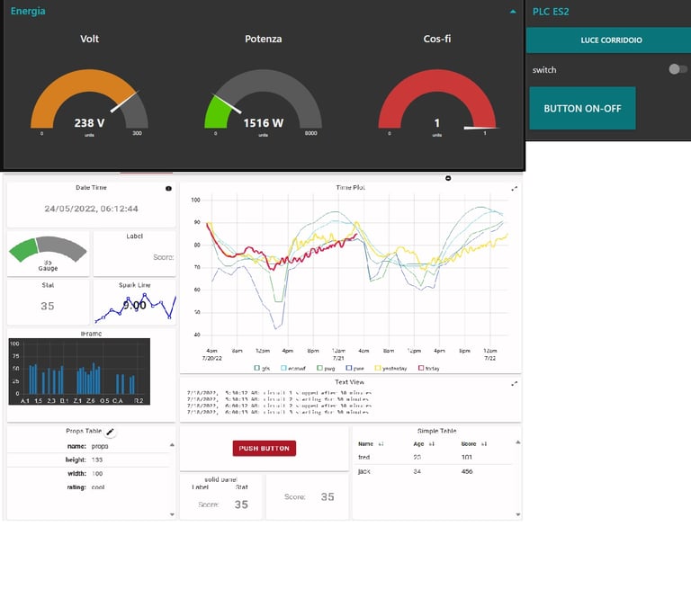Click Props Table scroll up arrow
Viewport: 691px width, 616px height.
point(172,445)
